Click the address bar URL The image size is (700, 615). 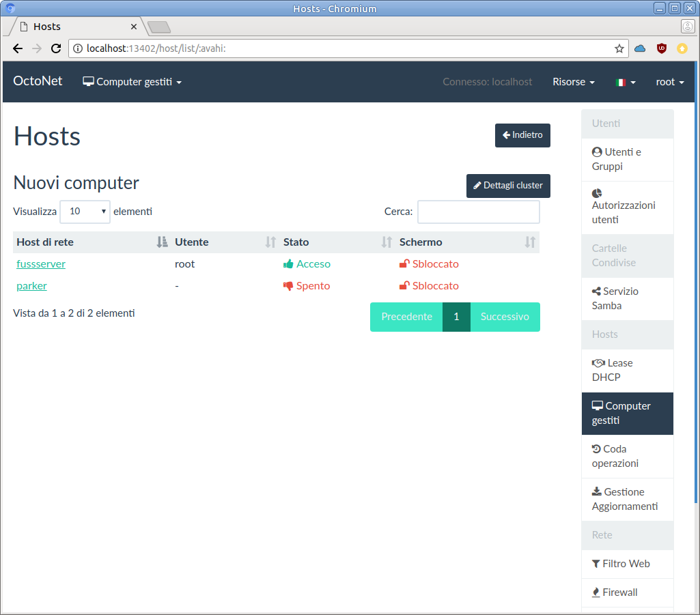point(156,48)
